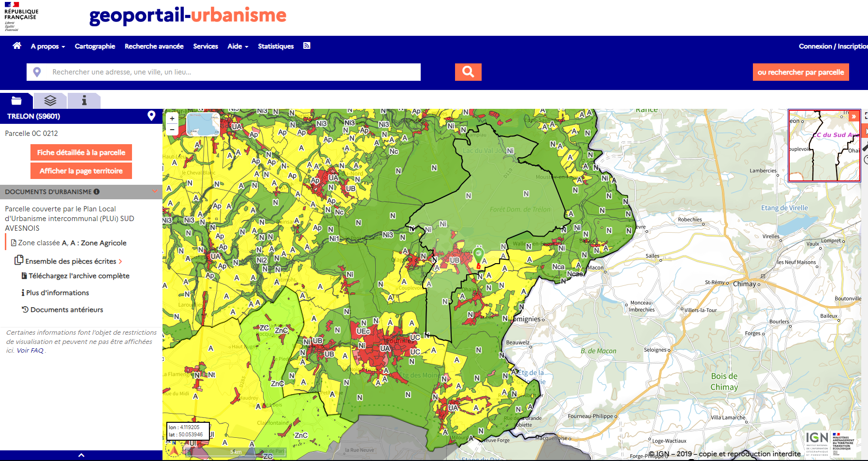Click Fiche détaillée à la parcelle

(x=81, y=152)
